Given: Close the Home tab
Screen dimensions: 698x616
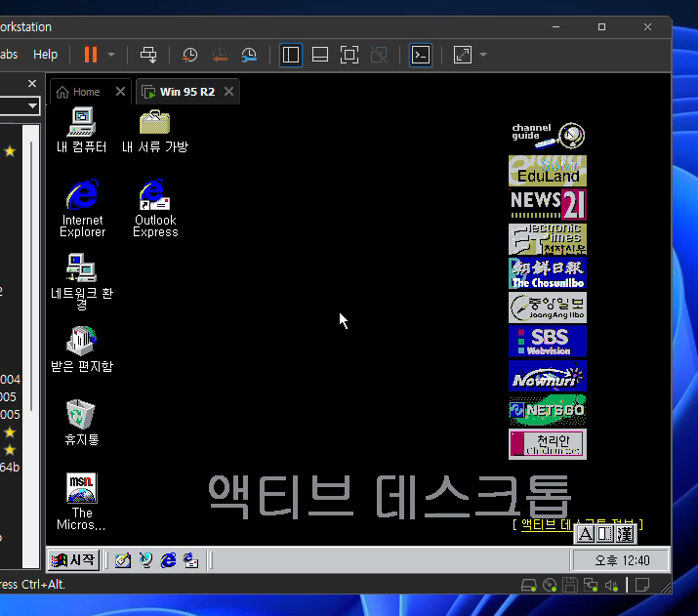Looking at the screenshot, I should 120,91.
